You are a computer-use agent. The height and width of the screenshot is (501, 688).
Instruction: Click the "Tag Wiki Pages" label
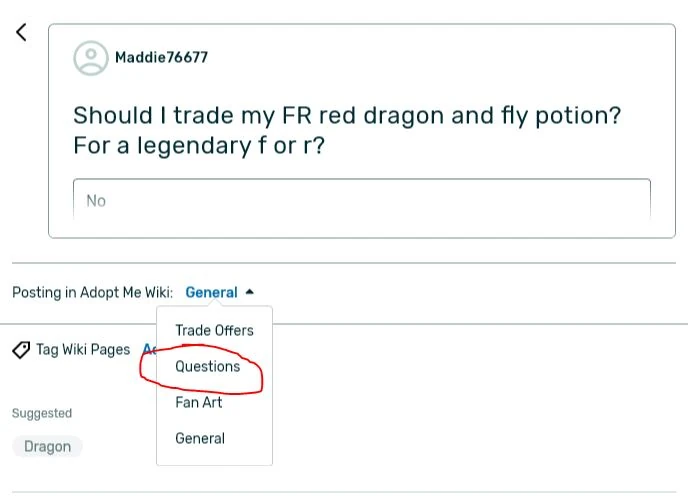click(x=83, y=350)
